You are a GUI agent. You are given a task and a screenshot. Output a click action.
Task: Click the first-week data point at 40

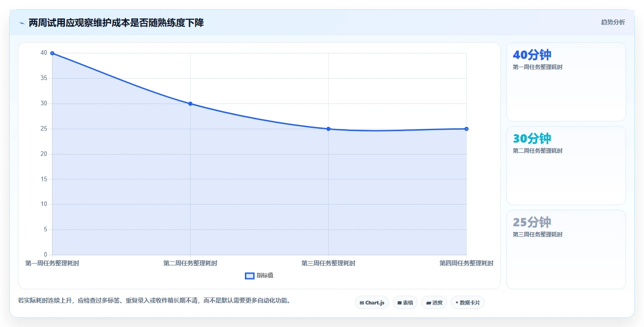coord(52,53)
